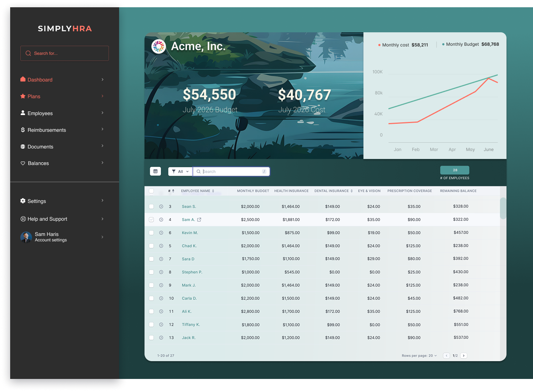
Task: Click the 28 # of employees badge
Action: 455,170
